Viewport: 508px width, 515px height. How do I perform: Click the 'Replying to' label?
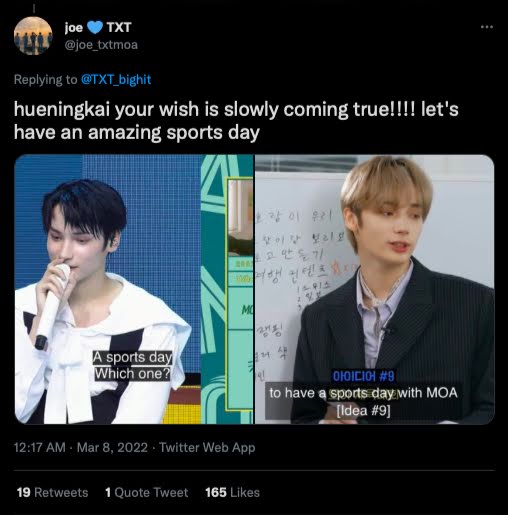click(x=45, y=79)
